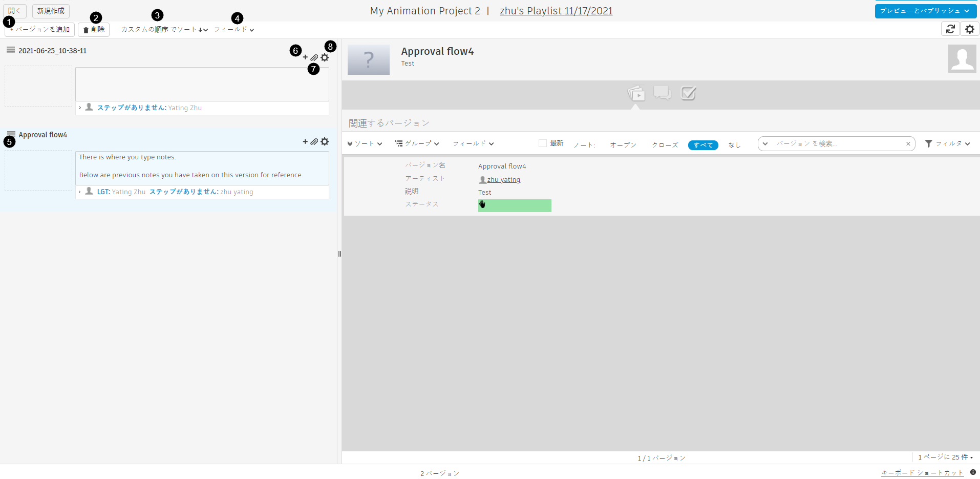Click the ステップがありません link under 2021-06-25_10-38-11
The height and width of the screenshot is (479, 980).
click(132, 108)
